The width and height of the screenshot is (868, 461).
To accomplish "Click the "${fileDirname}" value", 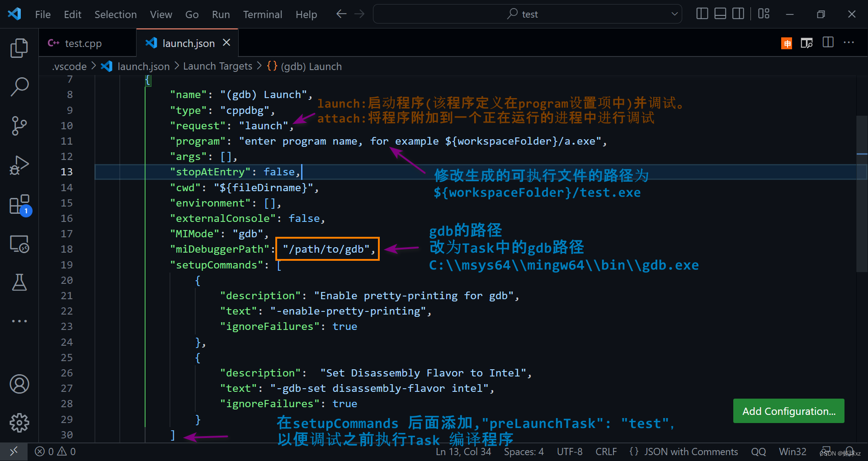I will click(263, 188).
